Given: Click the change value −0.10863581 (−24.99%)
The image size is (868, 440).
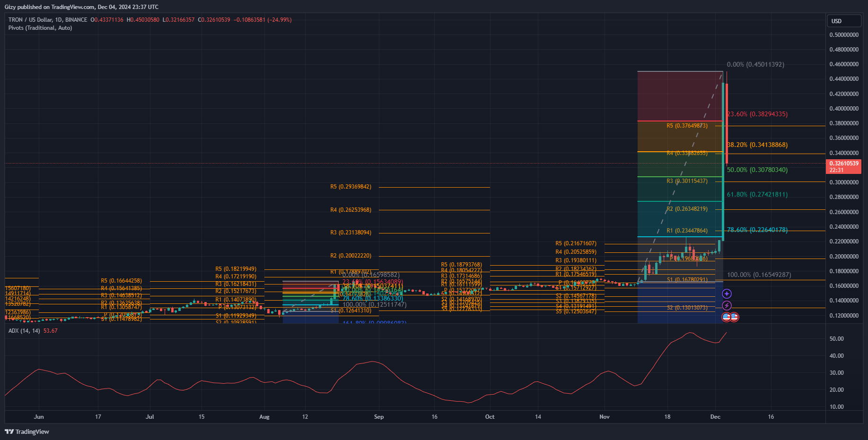Looking at the screenshot, I should (263, 20).
